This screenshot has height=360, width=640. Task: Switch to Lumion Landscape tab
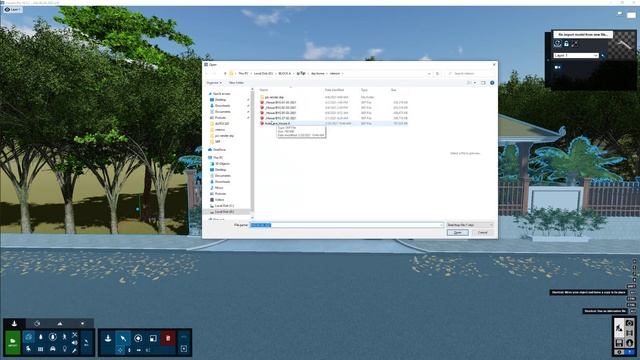click(60, 323)
